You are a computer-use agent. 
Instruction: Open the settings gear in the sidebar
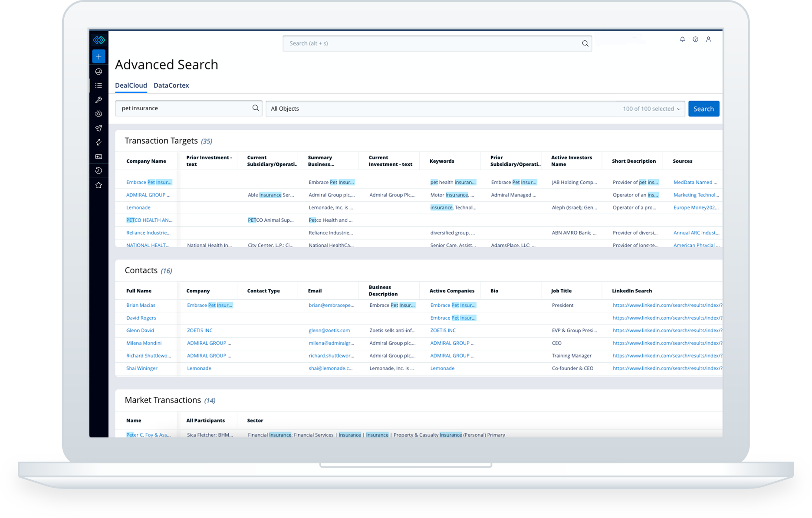click(x=99, y=114)
